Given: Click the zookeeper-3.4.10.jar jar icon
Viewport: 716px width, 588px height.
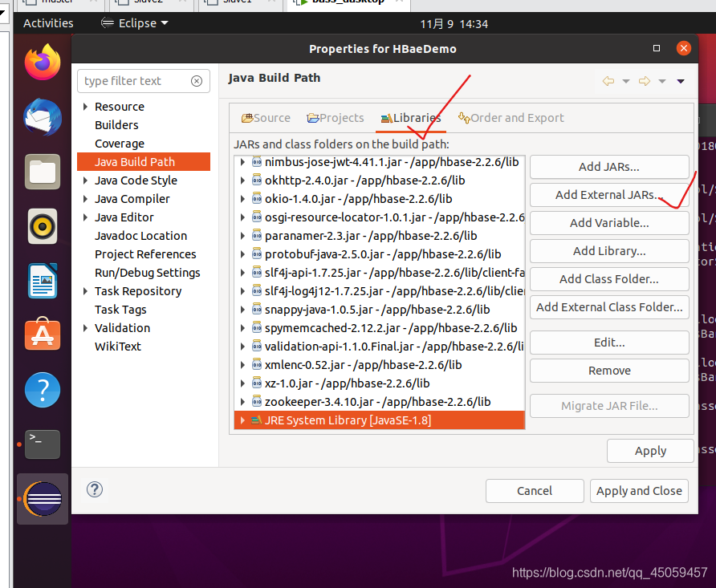Looking at the screenshot, I should (257, 401).
